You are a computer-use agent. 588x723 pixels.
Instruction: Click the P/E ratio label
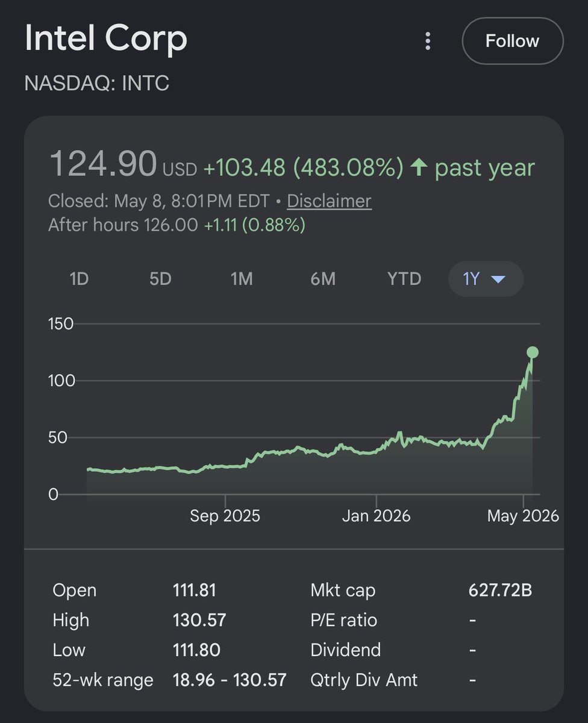(343, 620)
